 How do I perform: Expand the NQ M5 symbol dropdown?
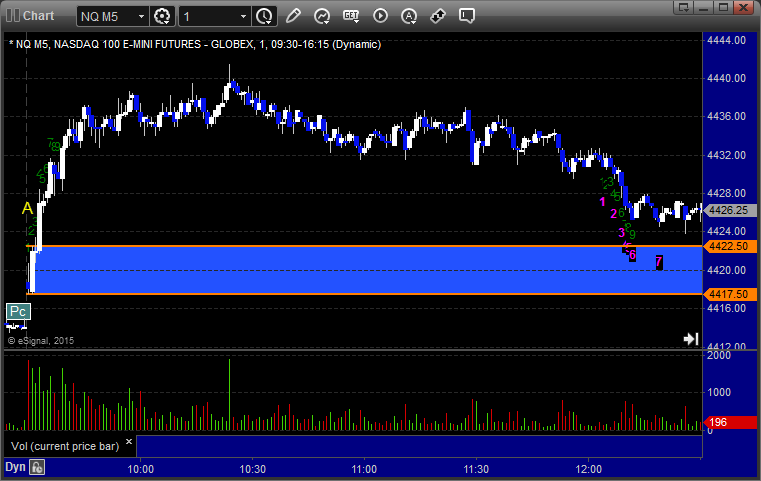[138, 16]
